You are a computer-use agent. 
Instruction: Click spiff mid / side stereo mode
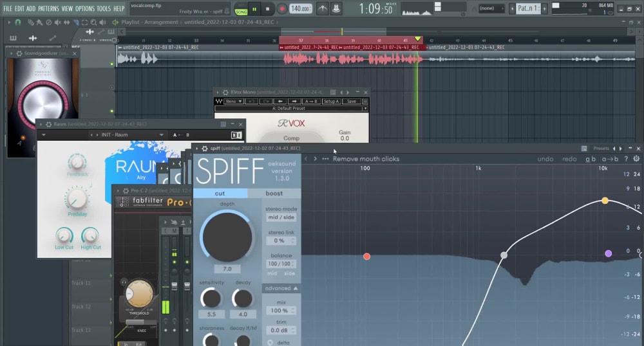click(x=281, y=217)
